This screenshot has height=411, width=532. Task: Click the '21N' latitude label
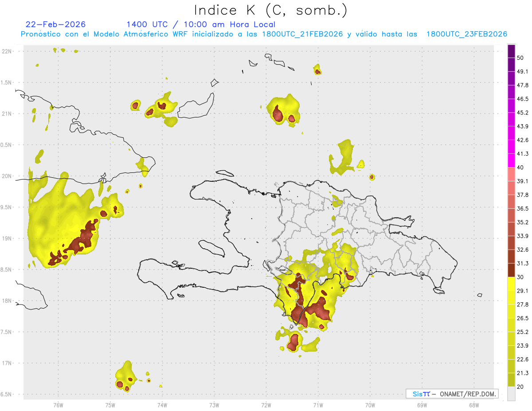tap(7, 114)
